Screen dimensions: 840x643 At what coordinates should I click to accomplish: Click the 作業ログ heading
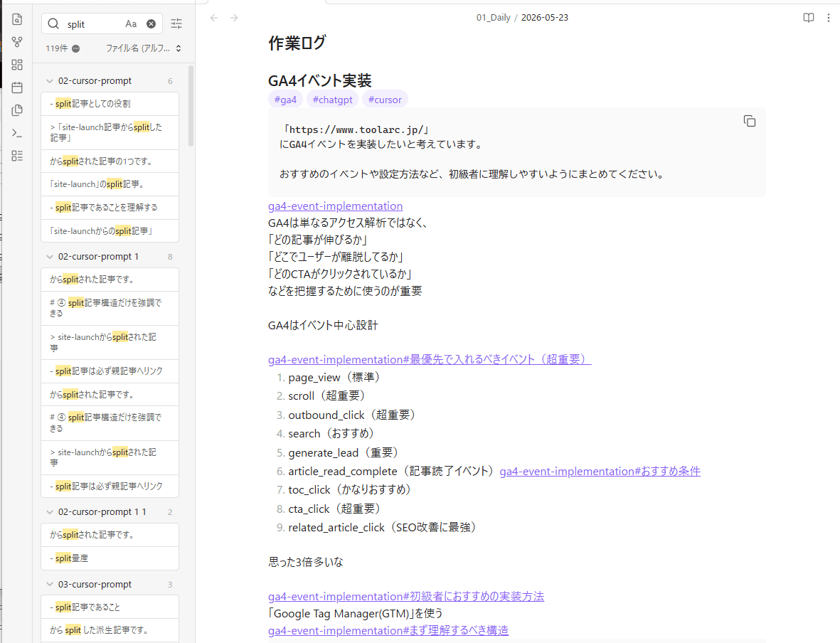[297, 43]
